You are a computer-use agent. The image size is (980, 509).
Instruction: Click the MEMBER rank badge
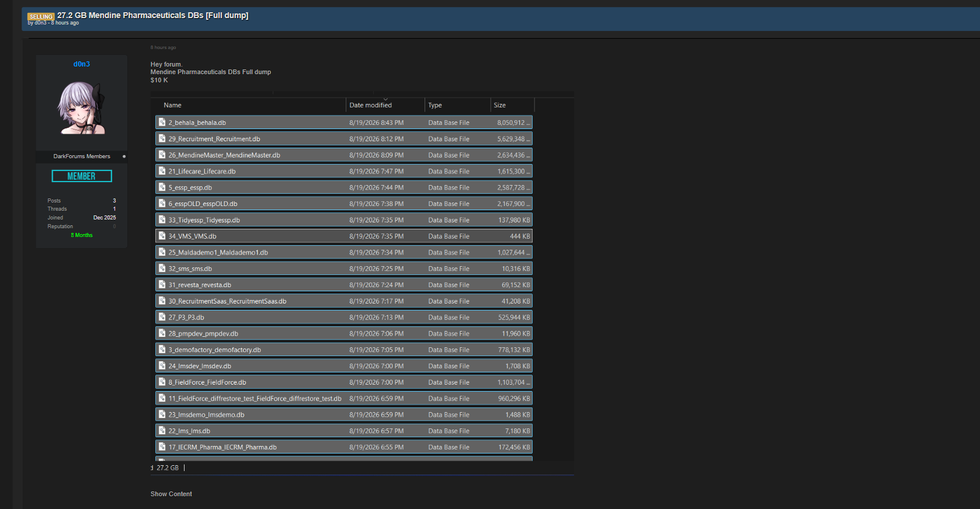[x=82, y=176]
